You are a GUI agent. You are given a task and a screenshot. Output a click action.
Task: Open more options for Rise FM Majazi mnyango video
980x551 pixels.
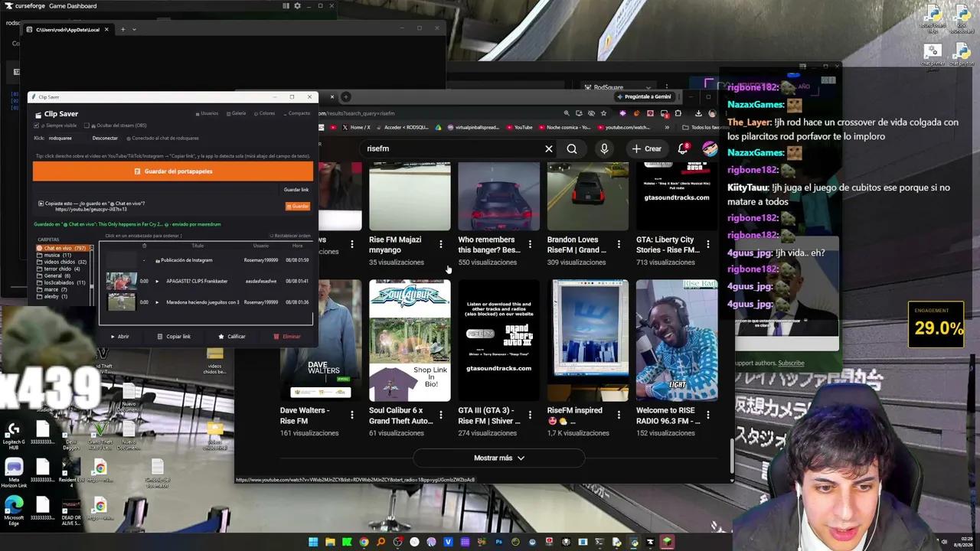[x=441, y=244]
